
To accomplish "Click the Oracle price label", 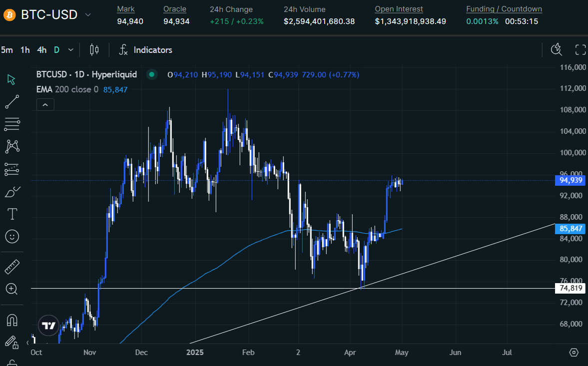I will coord(175,9).
